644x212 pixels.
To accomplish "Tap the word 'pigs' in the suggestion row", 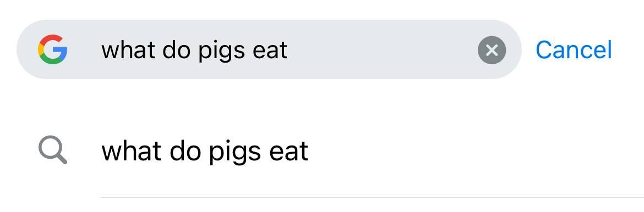I will (x=234, y=152).
